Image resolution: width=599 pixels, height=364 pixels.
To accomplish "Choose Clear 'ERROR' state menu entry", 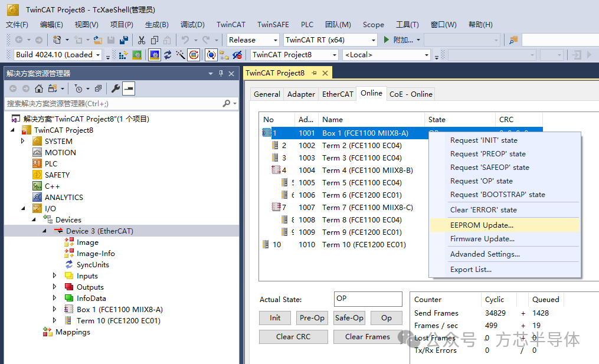I will tap(504, 209).
